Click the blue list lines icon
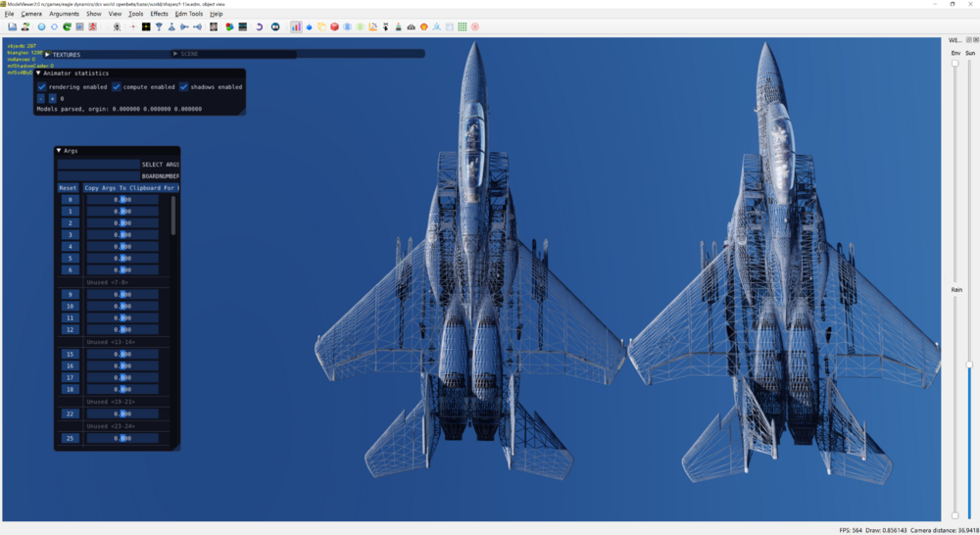This screenshot has height=535, width=980. pos(450,26)
